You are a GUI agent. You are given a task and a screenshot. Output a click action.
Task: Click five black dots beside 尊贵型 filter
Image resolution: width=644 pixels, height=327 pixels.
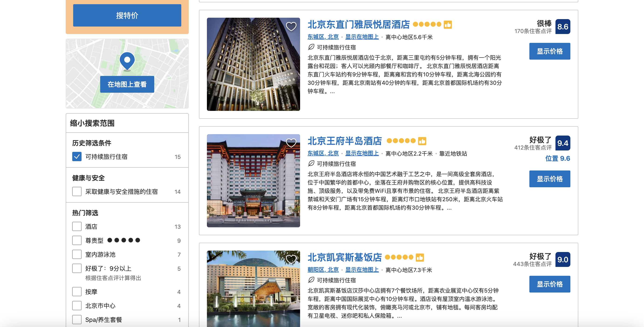pos(124,240)
